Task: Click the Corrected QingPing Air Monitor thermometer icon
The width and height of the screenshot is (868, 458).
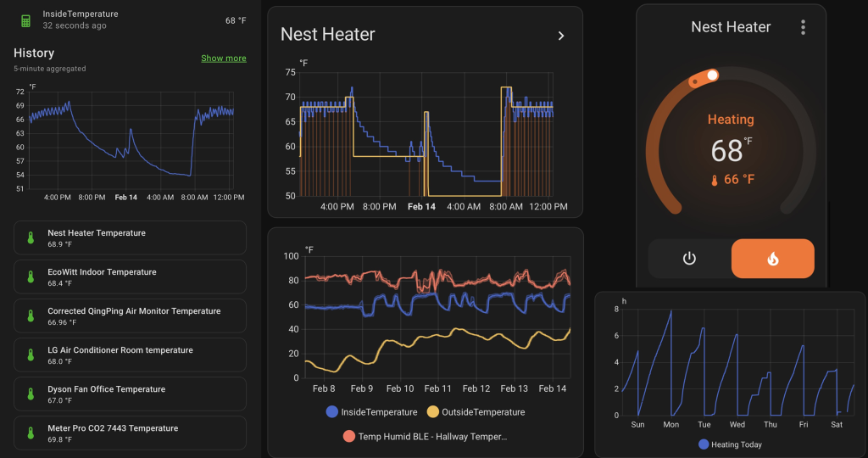Action: point(31,316)
